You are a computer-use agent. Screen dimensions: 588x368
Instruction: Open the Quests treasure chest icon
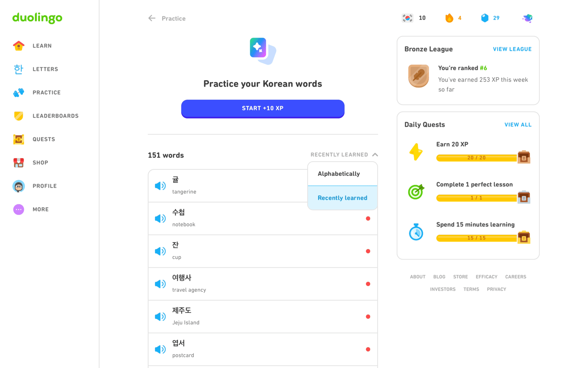tap(19, 139)
